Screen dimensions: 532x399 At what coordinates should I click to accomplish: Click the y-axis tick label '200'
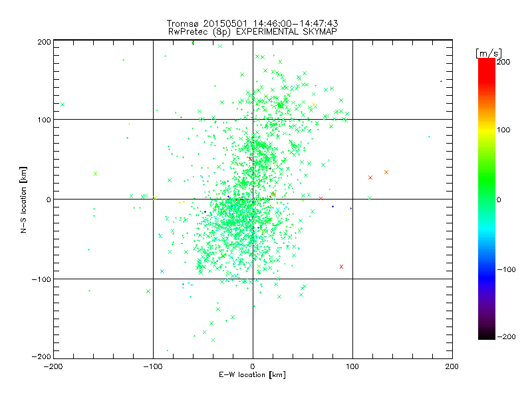(44, 42)
